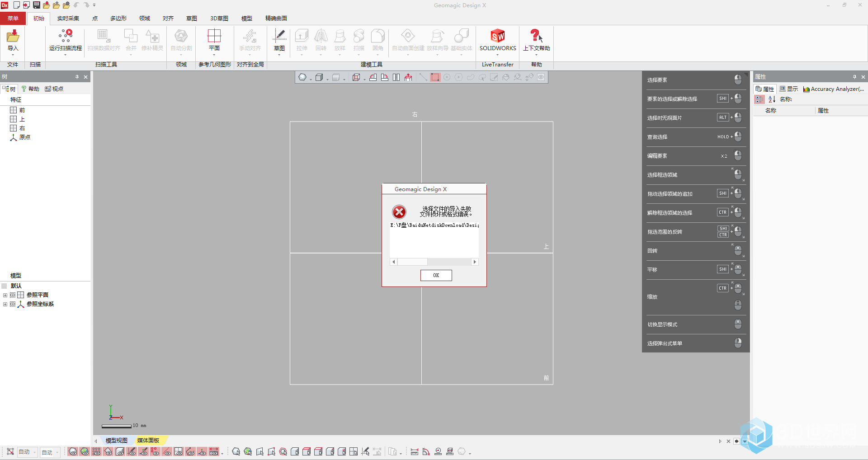Switch to the 视点 panel tab

pyautogui.click(x=55, y=89)
